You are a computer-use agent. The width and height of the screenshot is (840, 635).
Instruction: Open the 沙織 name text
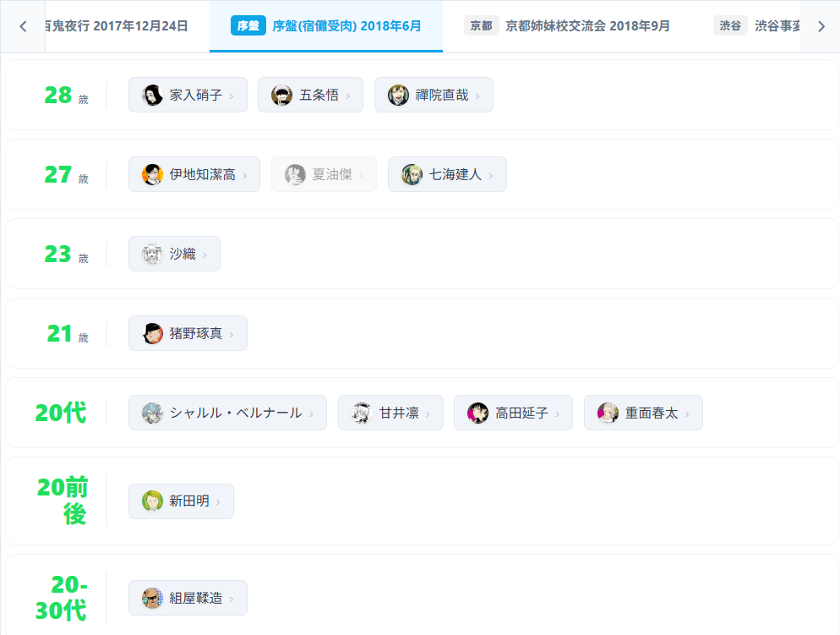coord(183,254)
